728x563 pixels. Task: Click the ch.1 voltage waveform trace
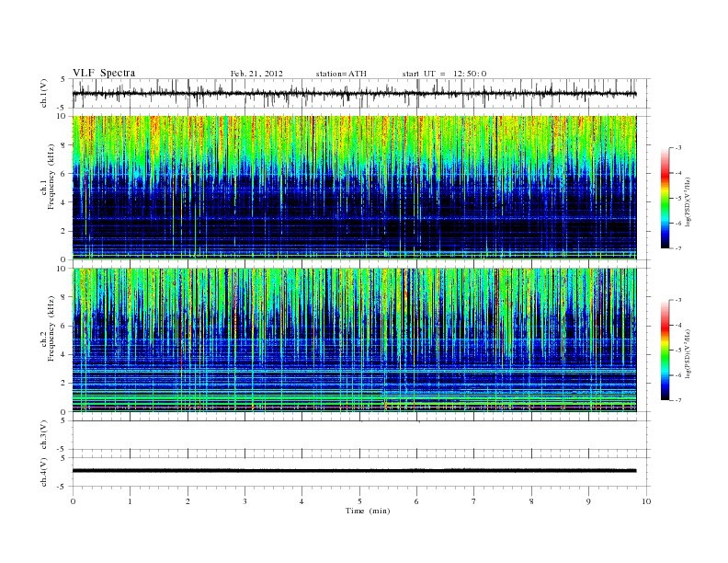(x=354, y=94)
